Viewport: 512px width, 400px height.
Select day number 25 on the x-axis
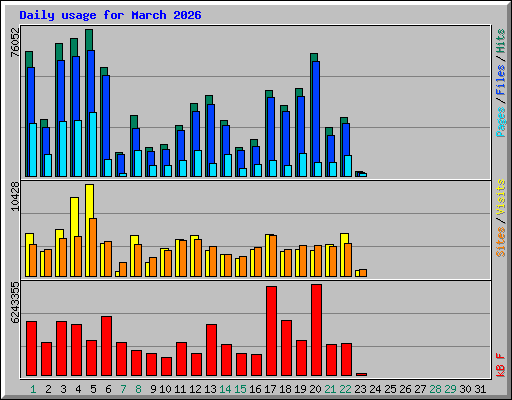pos(390,389)
